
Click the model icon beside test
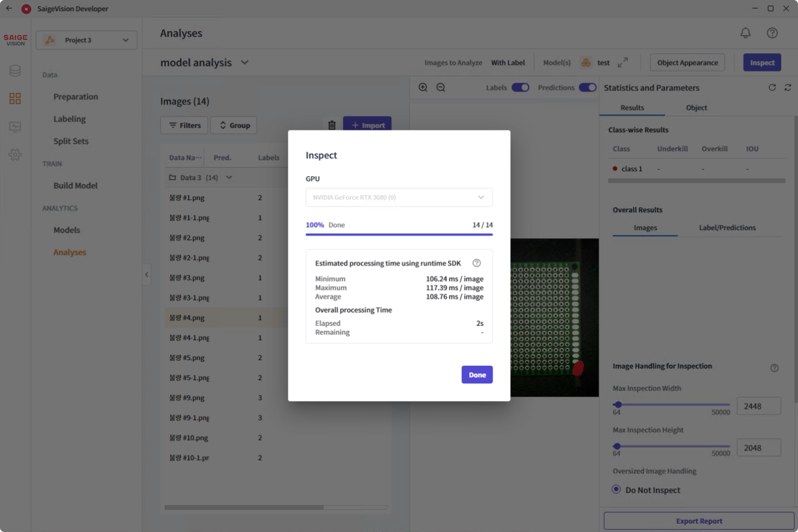pyautogui.click(x=586, y=63)
